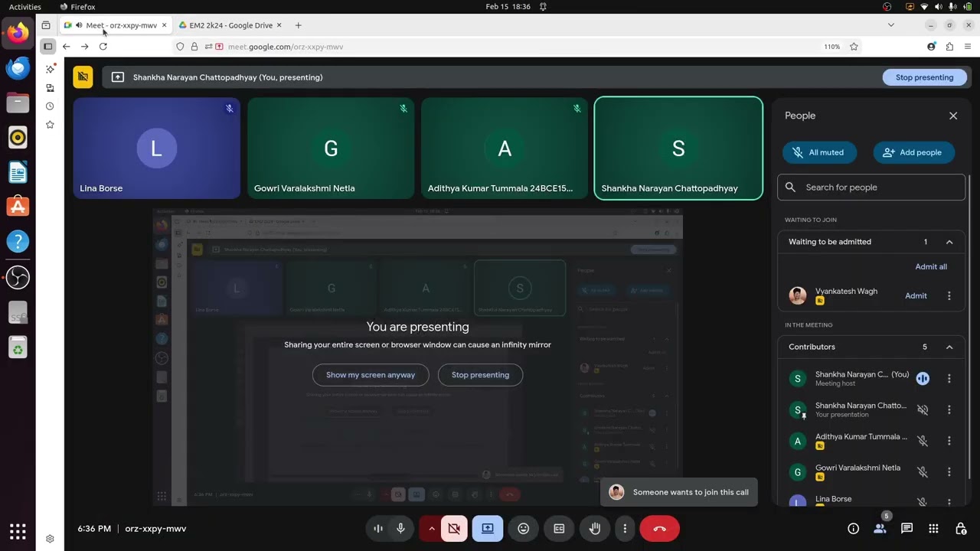Select Lina Borse video tile
The height and width of the screenshot is (551, 980).
pyautogui.click(x=157, y=148)
